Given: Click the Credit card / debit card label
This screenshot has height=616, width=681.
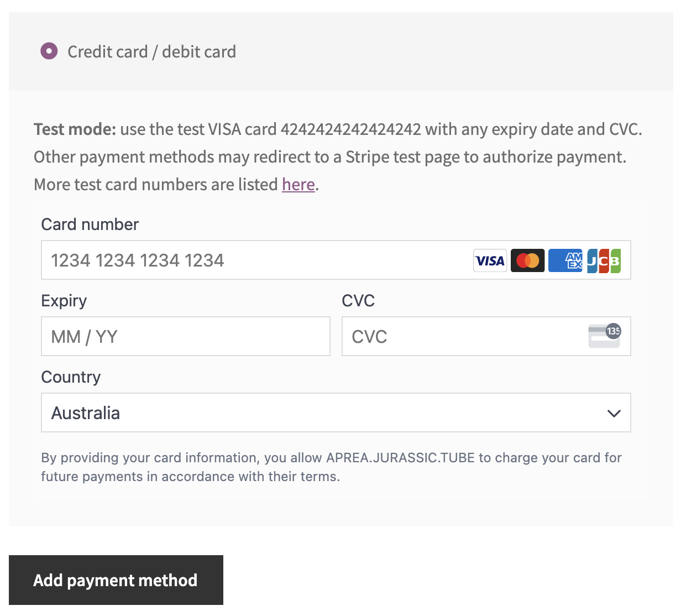Looking at the screenshot, I should pyautogui.click(x=151, y=52).
